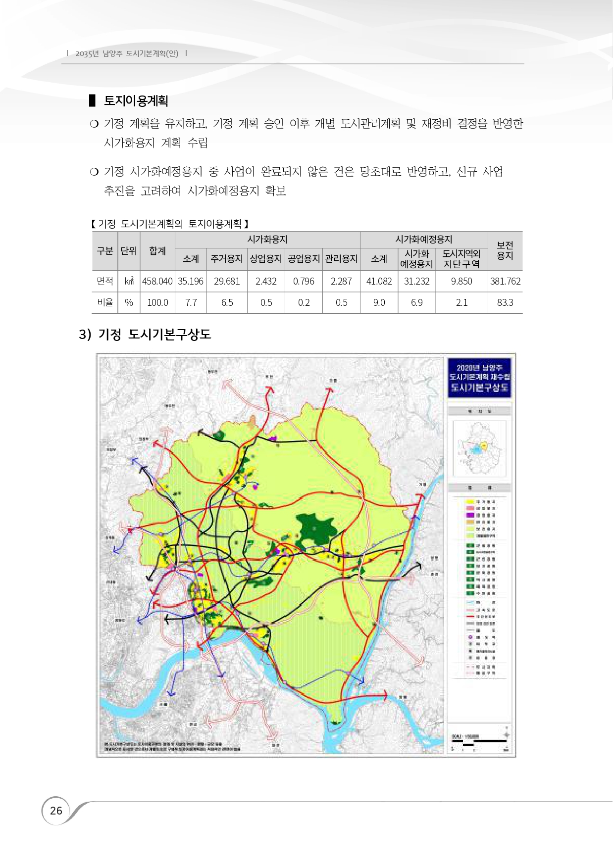The image size is (614, 868).
Task: Click the blue map title box "도시기본구상도"
Action: [x=479, y=378]
